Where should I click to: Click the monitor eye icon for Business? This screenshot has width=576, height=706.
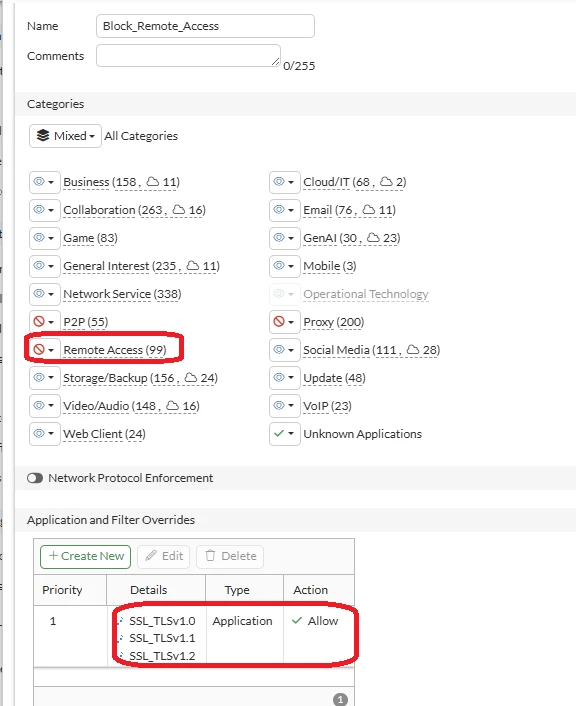tap(39, 181)
